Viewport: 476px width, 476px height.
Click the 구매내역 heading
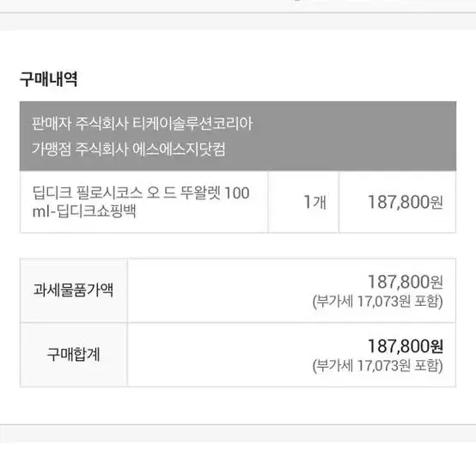49,79
